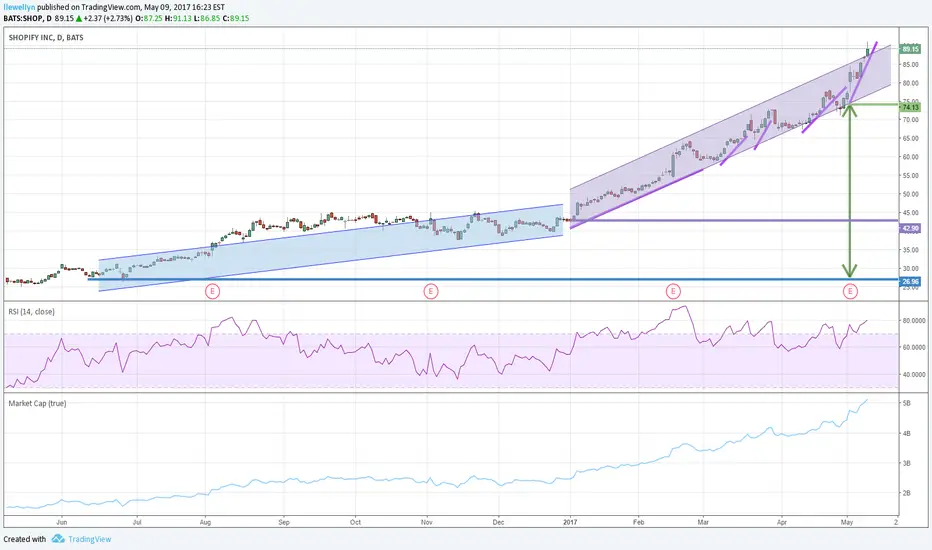This screenshot has height=550, width=932.
Task: Click the 40.0000 RSI axis value
Action: (914, 375)
